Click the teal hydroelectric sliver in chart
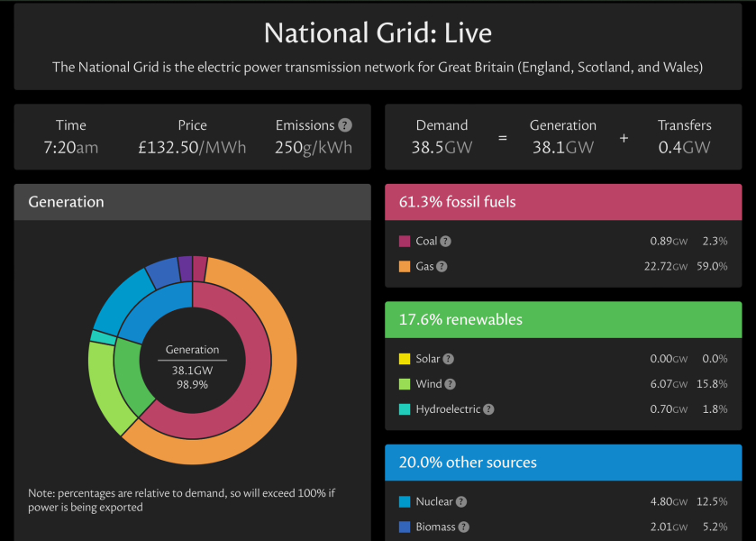Screen dimensions: 756x541 [x=103, y=337]
